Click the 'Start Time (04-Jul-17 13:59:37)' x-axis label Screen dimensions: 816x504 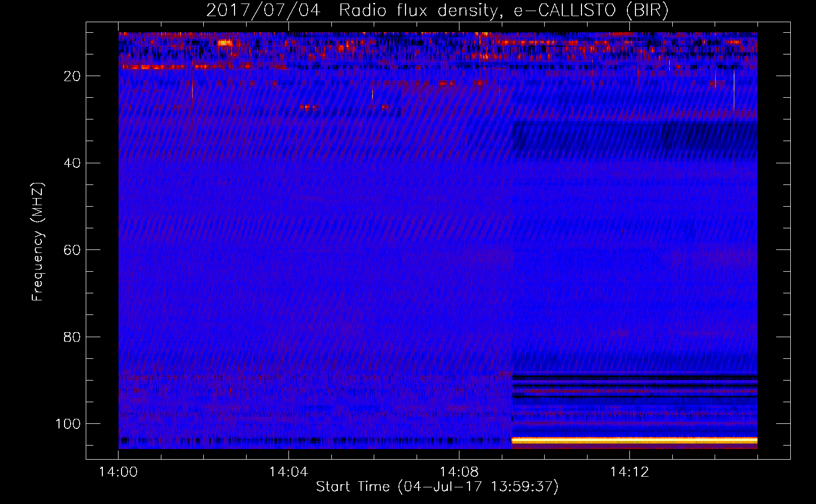(437, 487)
